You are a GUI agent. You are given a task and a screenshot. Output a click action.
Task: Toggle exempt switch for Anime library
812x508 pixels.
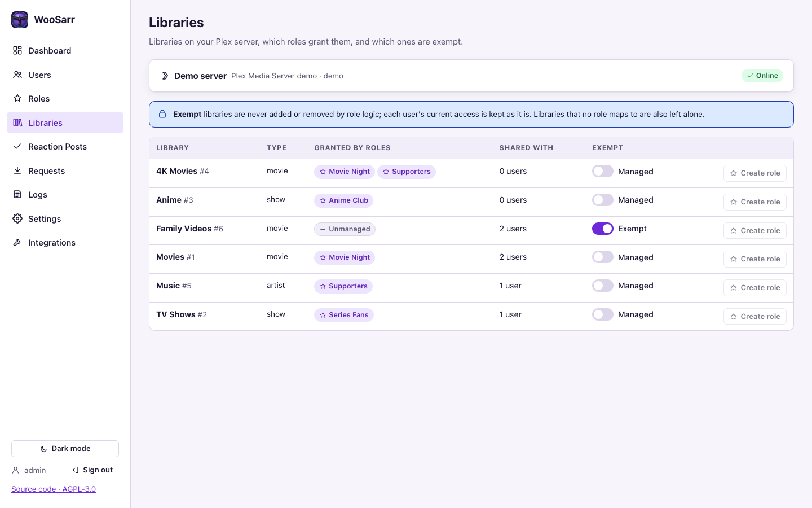tap(603, 200)
